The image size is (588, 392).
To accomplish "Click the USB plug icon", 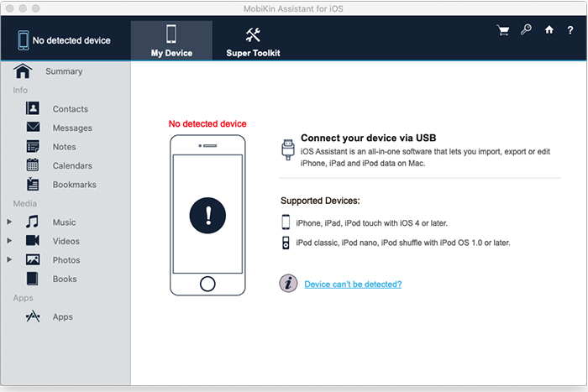I will point(288,149).
